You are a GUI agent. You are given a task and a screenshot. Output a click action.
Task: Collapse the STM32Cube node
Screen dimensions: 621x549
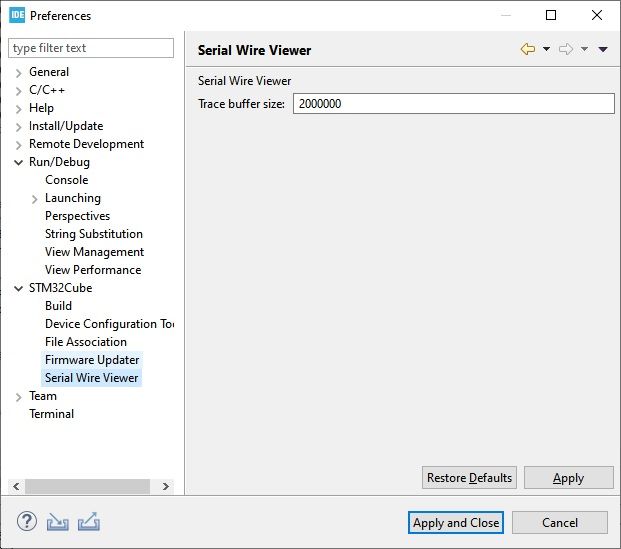[19, 288]
